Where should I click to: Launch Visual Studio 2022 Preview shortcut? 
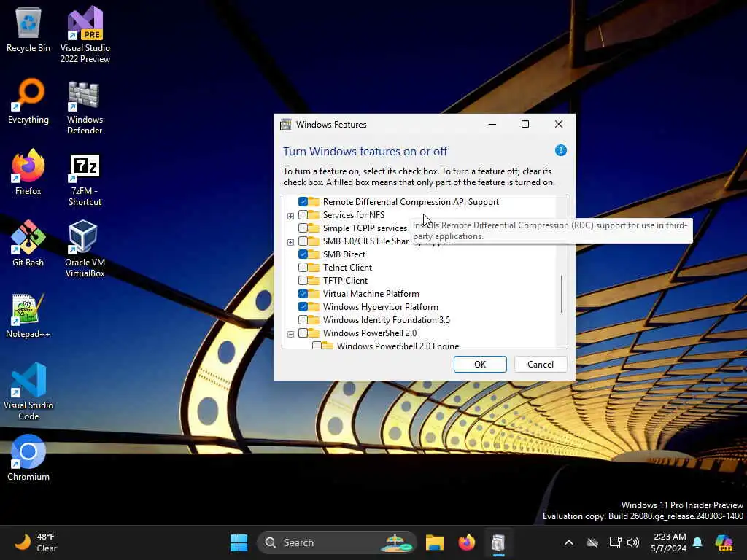[85, 34]
